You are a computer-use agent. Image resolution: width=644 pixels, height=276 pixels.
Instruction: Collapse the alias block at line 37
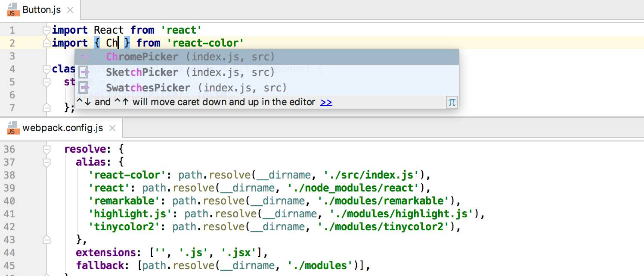click(x=46, y=162)
